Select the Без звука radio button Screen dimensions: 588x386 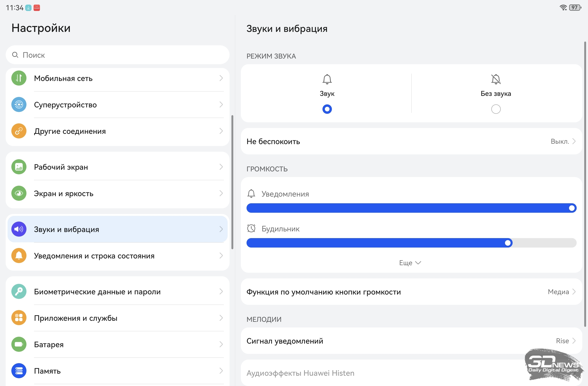point(496,109)
